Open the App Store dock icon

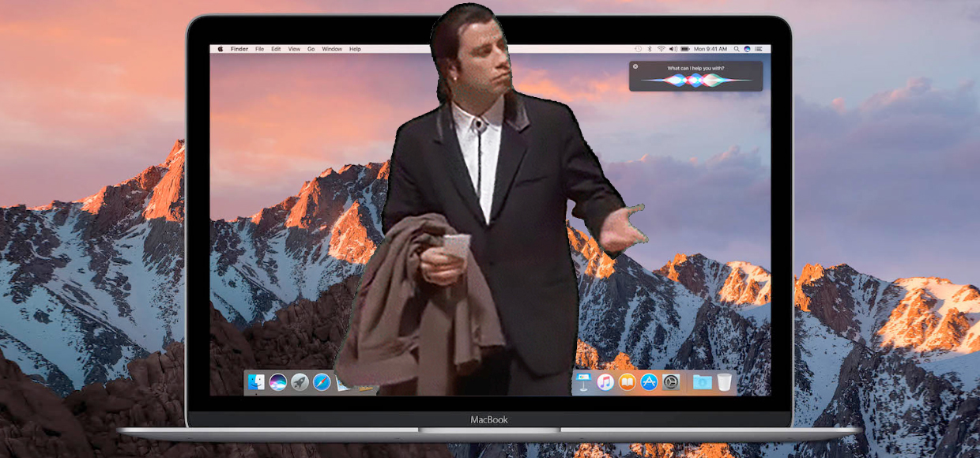click(x=649, y=382)
